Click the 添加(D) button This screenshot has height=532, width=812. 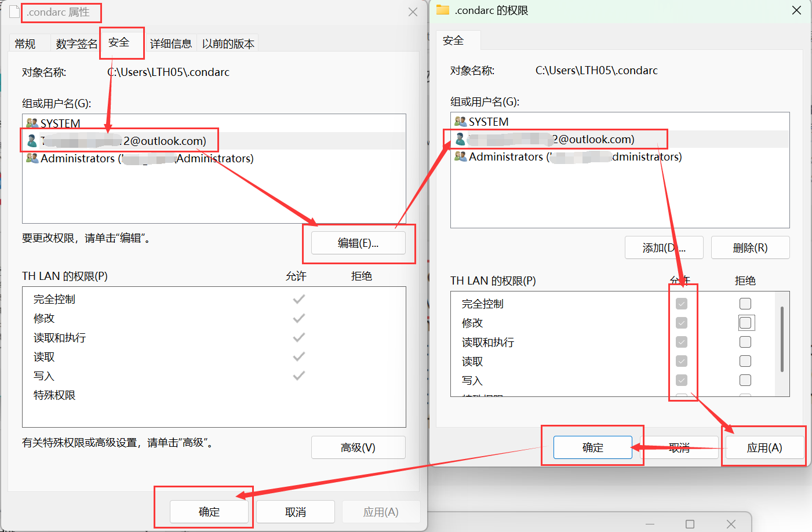point(664,247)
